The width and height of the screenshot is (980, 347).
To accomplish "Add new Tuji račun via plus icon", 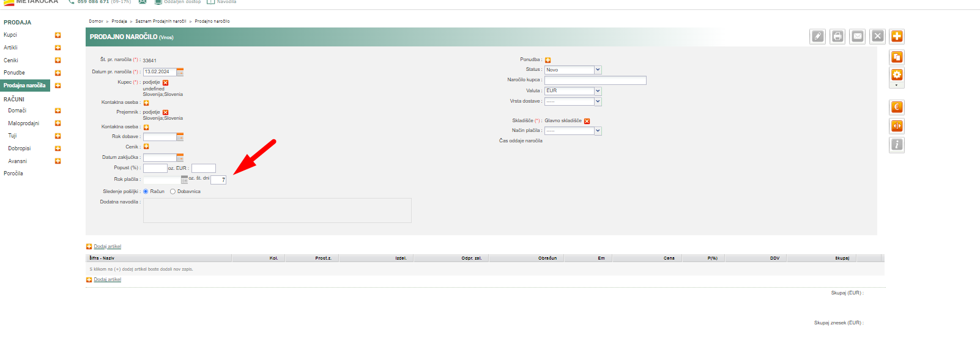I will coord(58,136).
